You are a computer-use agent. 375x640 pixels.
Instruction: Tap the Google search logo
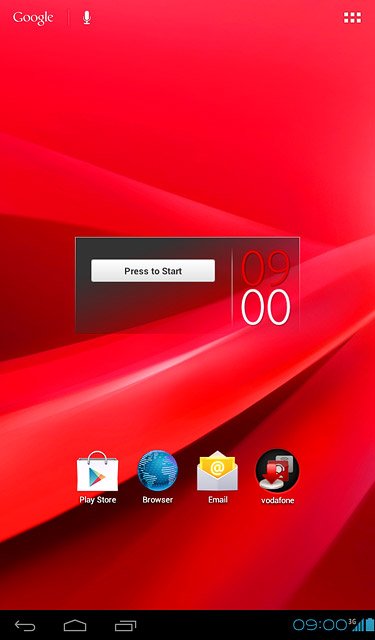pos(33,18)
